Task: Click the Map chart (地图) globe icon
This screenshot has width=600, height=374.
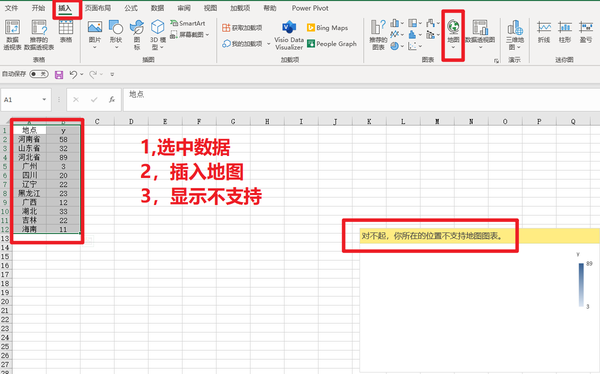Action: (x=453, y=27)
